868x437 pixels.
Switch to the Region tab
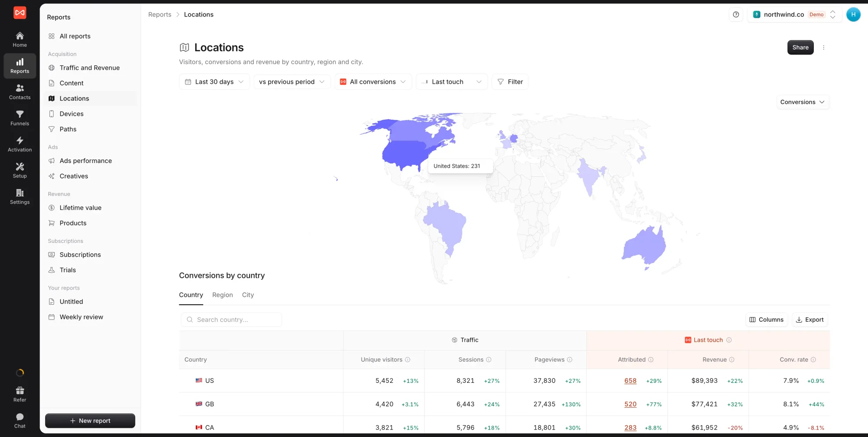(223, 295)
